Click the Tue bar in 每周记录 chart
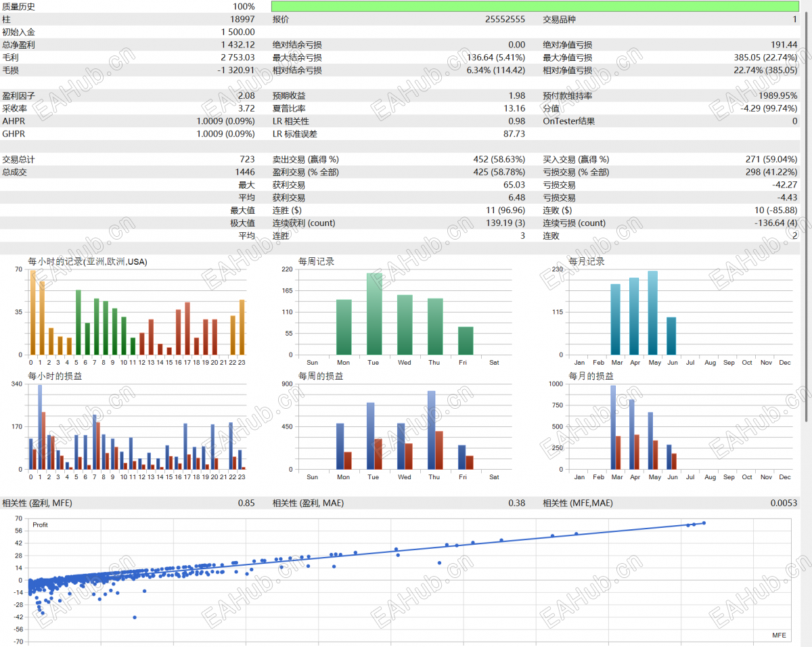 pos(374,314)
